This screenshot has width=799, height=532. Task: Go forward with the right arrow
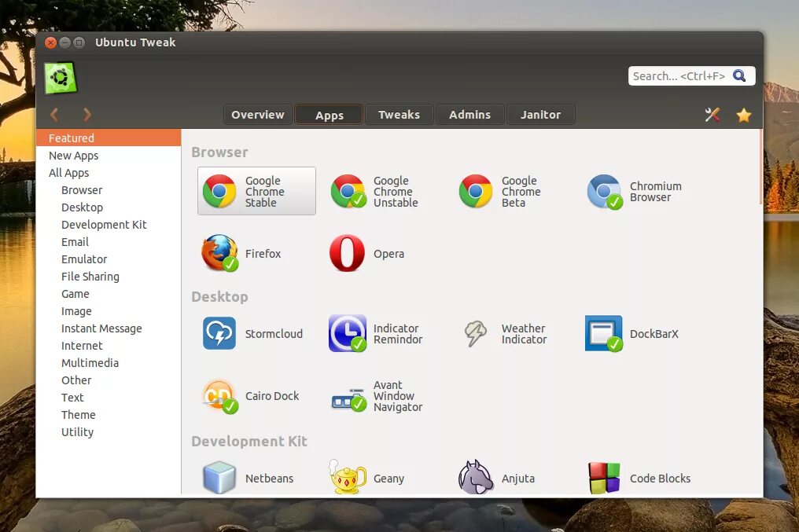[x=87, y=115]
